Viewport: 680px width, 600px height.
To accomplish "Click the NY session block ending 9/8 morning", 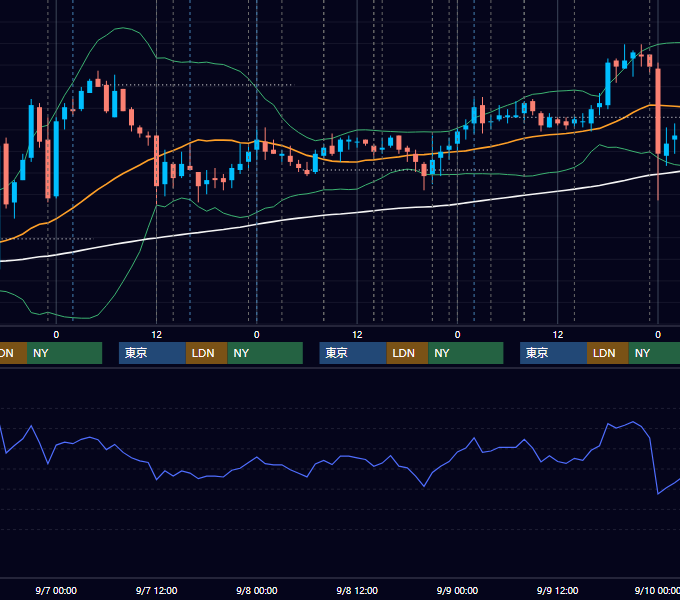I will pos(265,353).
